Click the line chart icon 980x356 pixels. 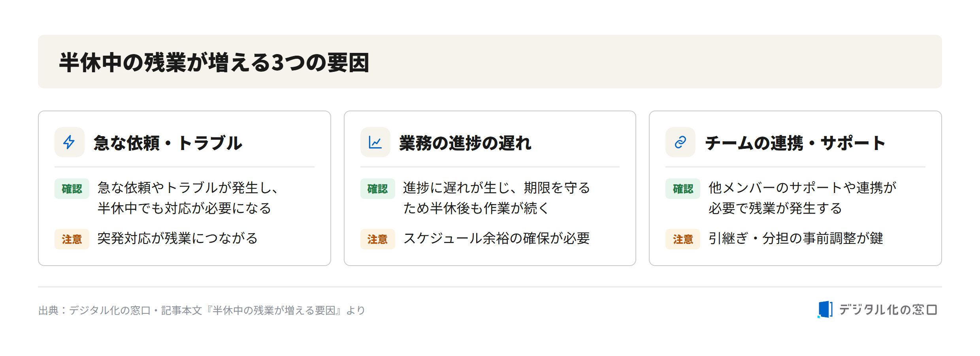pos(375,142)
